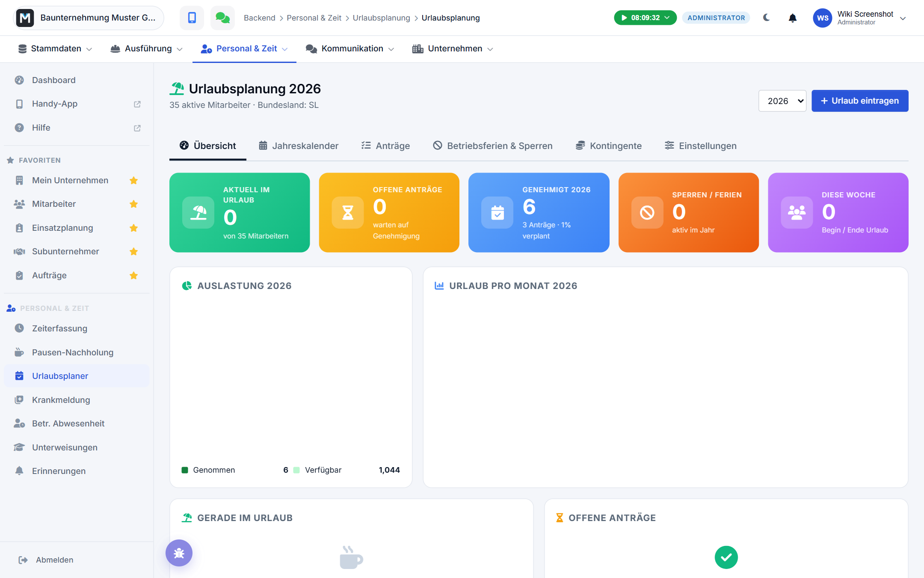The width and height of the screenshot is (924, 578).
Task: Click the dark green Genommen legend swatch
Action: (x=185, y=470)
